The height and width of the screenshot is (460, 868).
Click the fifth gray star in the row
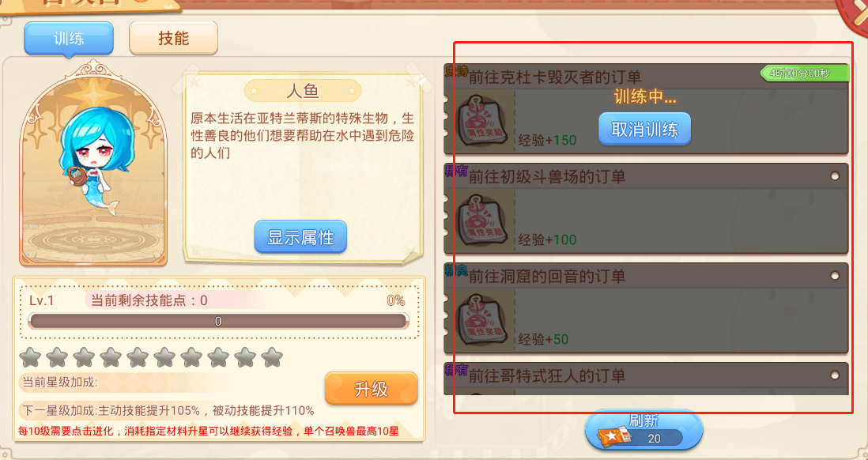coord(138,357)
